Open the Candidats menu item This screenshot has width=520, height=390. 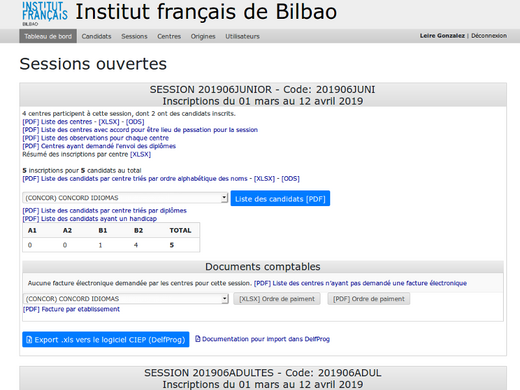pyautogui.click(x=96, y=36)
